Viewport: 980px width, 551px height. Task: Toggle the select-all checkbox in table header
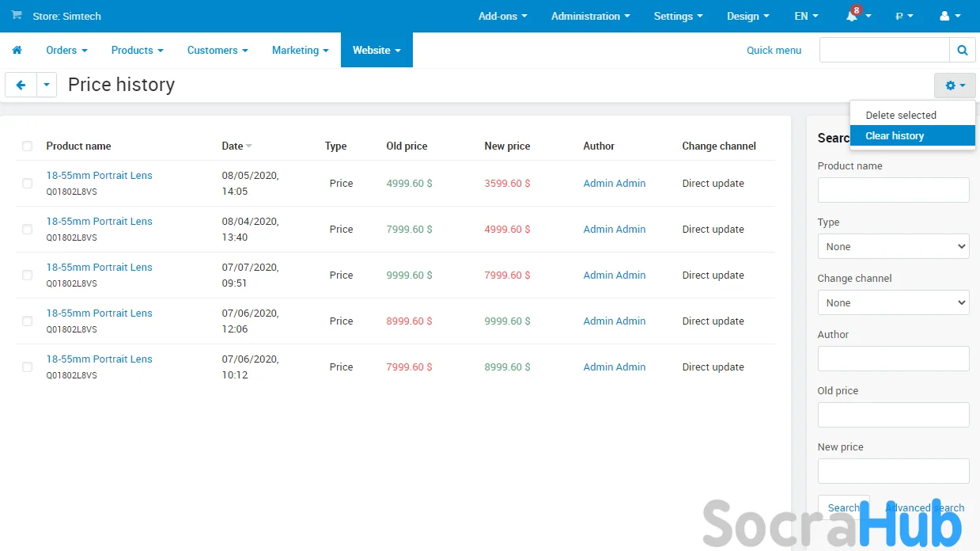[28, 146]
